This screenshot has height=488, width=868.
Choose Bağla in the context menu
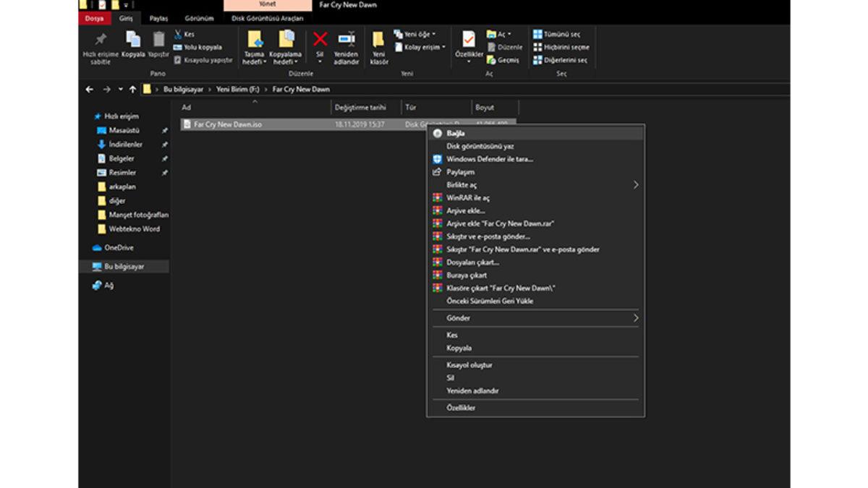point(456,134)
